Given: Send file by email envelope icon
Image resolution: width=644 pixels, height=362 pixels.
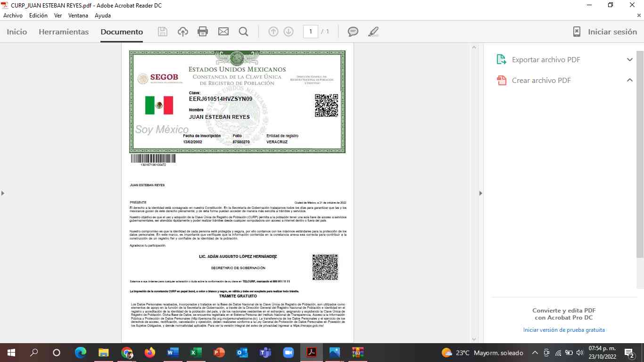Looking at the screenshot, I should [x=223, y=32].
